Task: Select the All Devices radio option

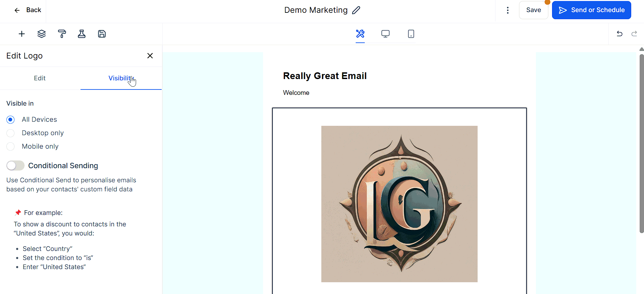Action: point(11,120)
